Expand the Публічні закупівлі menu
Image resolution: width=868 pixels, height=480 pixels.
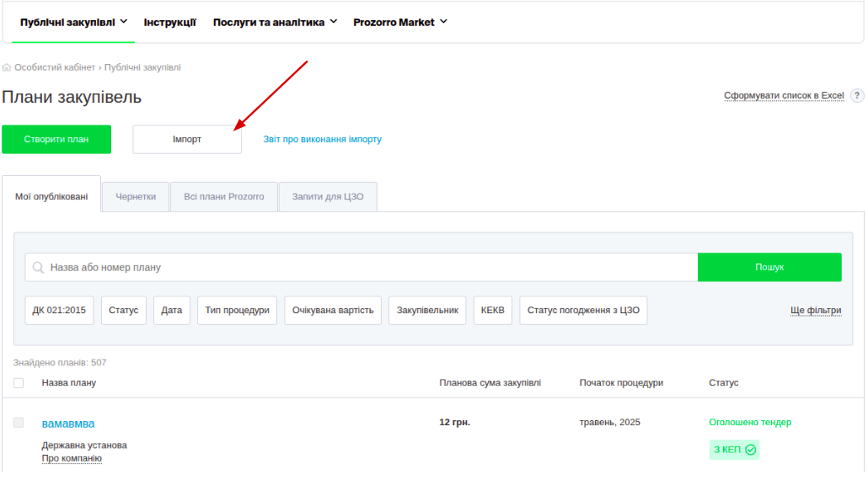tap(73, 23)
